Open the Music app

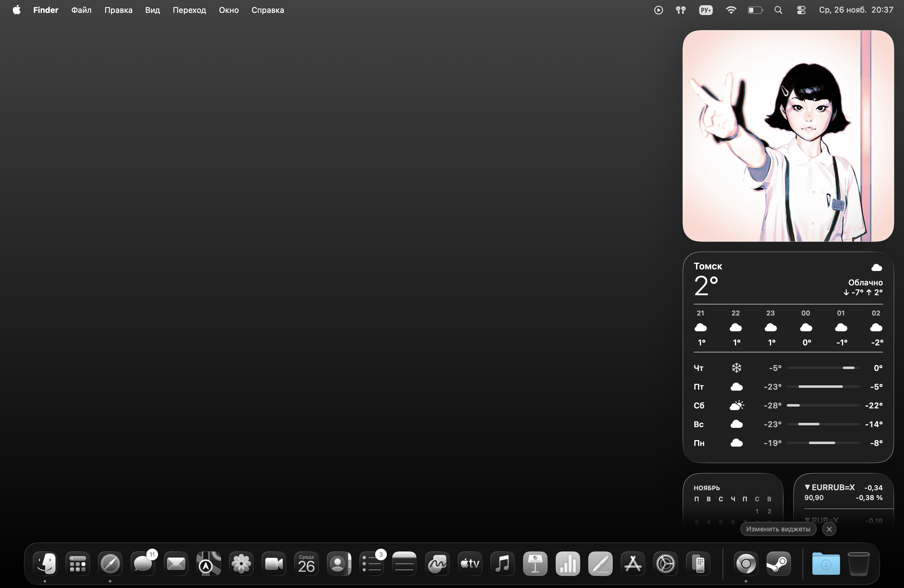pyautogui.click(x=502, y=563)
